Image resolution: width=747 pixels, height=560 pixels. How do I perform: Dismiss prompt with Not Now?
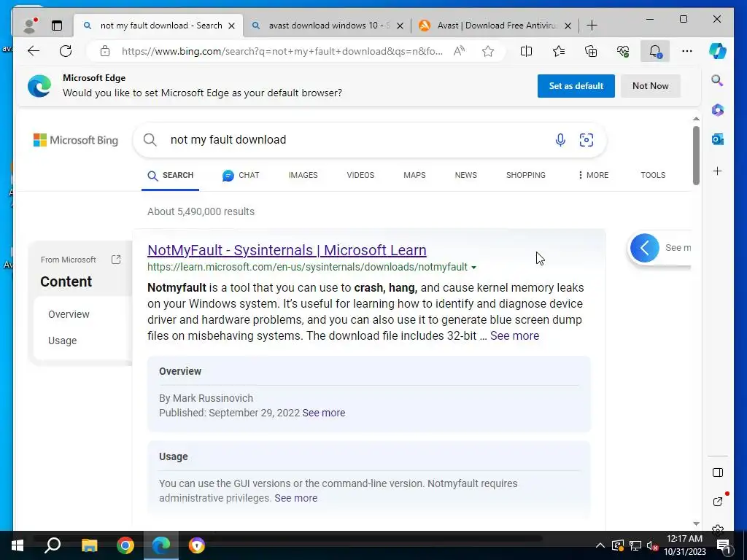tap(650, 86)
